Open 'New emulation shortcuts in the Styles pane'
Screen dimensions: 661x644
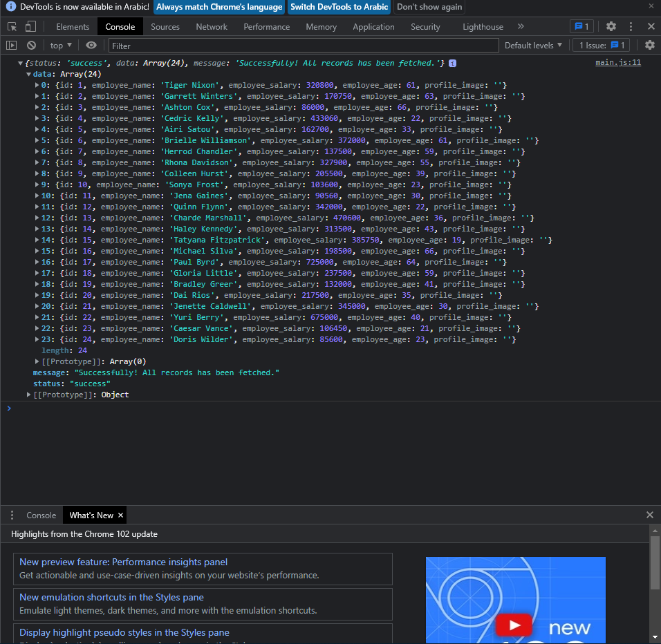tap(111, 597)
